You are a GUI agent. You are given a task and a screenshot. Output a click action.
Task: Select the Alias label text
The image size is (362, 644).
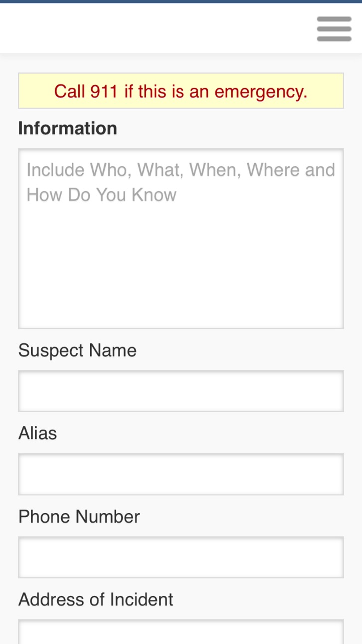tap(38, 433)
